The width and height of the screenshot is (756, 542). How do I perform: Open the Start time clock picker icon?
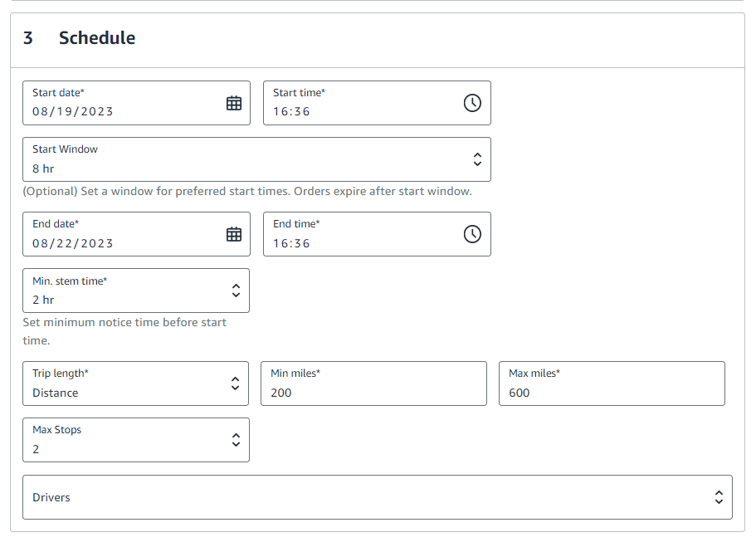coord(471,103)
